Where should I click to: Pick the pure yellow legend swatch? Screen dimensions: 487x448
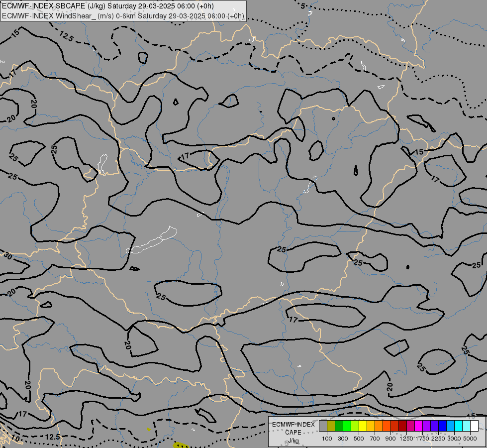coord(363,426)
